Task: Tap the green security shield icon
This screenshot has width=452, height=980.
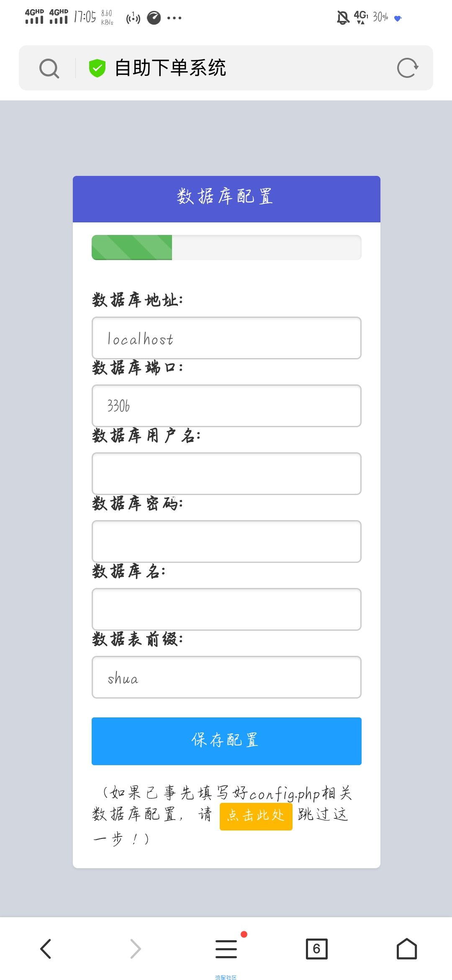Action: [x=97, y=68]
